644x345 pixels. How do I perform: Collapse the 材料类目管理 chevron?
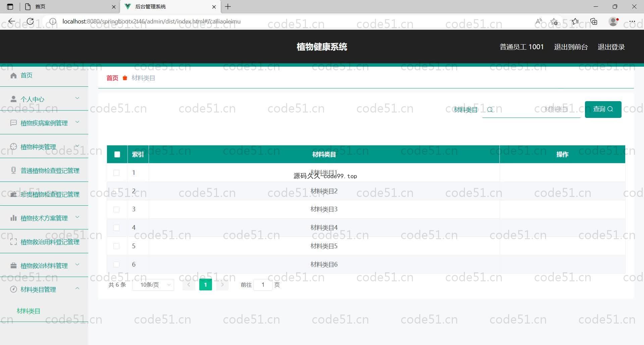pos(77,288)
